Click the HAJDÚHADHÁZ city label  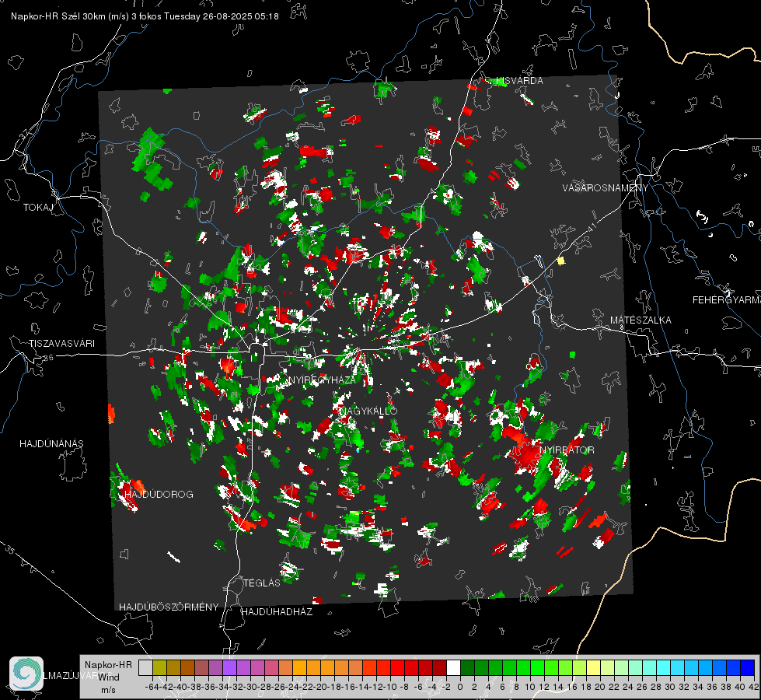pyautogui.click(x=277, y=612)
